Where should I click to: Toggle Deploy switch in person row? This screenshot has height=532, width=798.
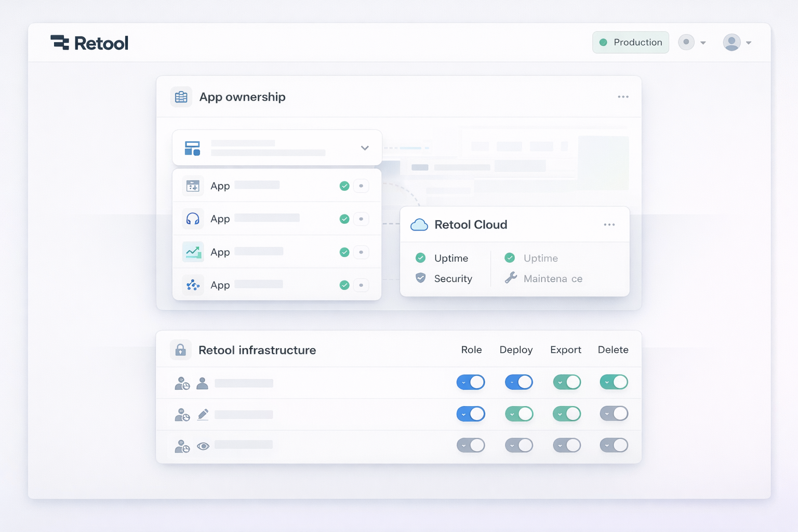tap(519, 382)
